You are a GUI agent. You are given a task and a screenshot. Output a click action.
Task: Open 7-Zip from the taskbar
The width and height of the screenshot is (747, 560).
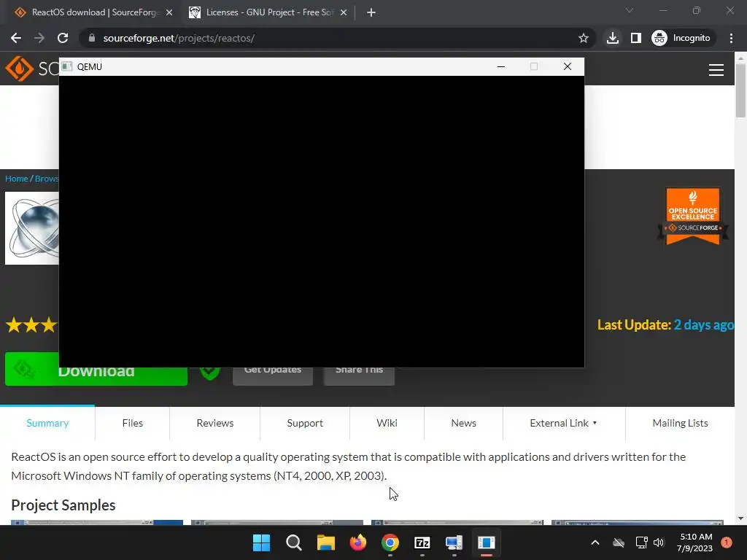(422, 542)
